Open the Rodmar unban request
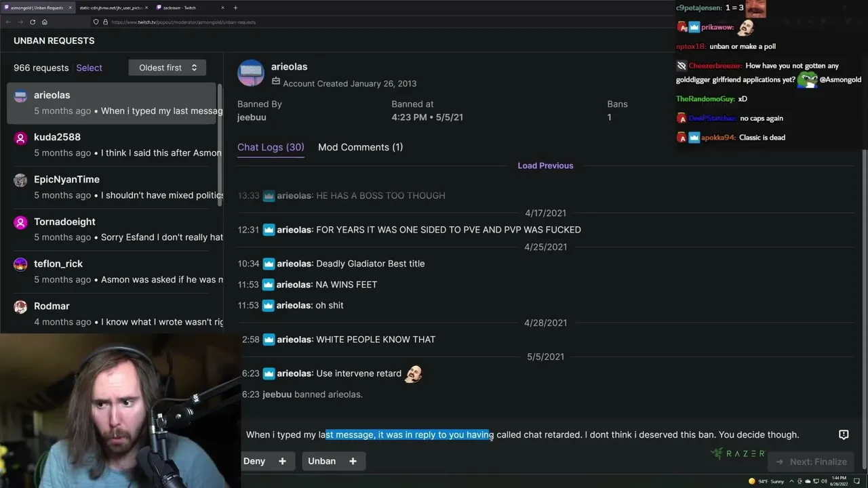868x488 pixels. [x=112, y=313]
